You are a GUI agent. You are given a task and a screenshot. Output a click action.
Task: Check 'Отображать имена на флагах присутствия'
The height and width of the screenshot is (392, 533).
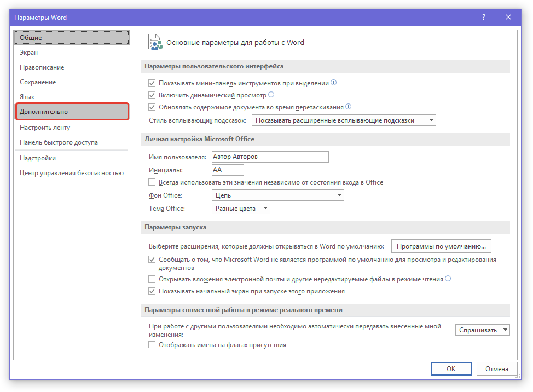152,345
